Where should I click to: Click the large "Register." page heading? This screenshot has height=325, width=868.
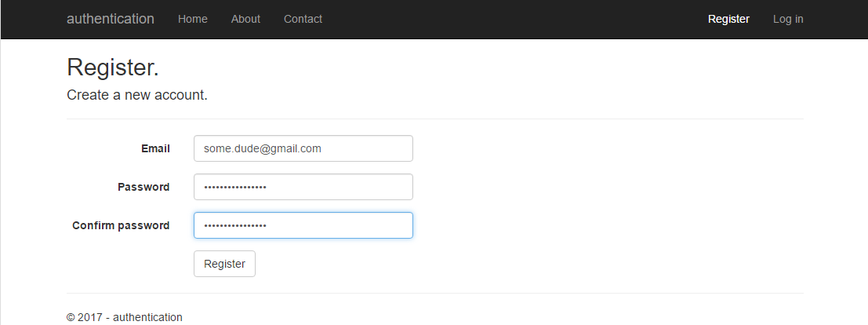(113, 68)
